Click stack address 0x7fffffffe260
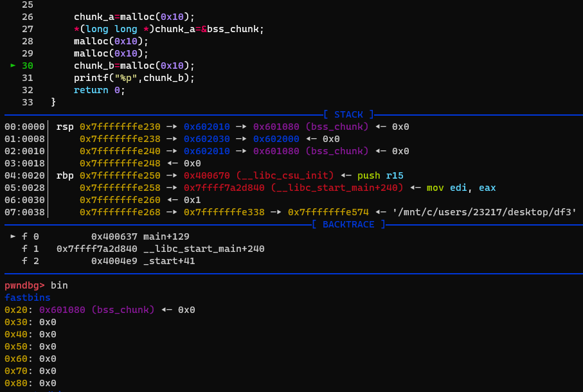Viewport: 583px width, 392px height. pos(120,200)
